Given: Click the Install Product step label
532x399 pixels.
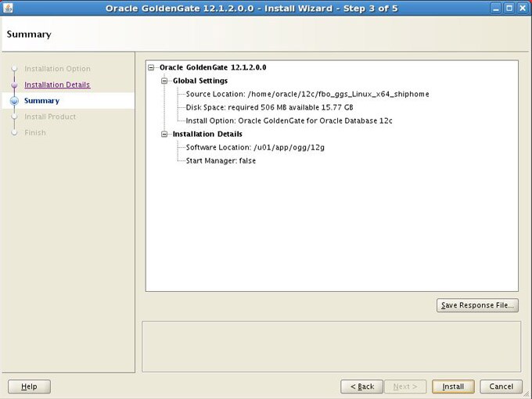Looking at the screenshot, I should (50, 117).
